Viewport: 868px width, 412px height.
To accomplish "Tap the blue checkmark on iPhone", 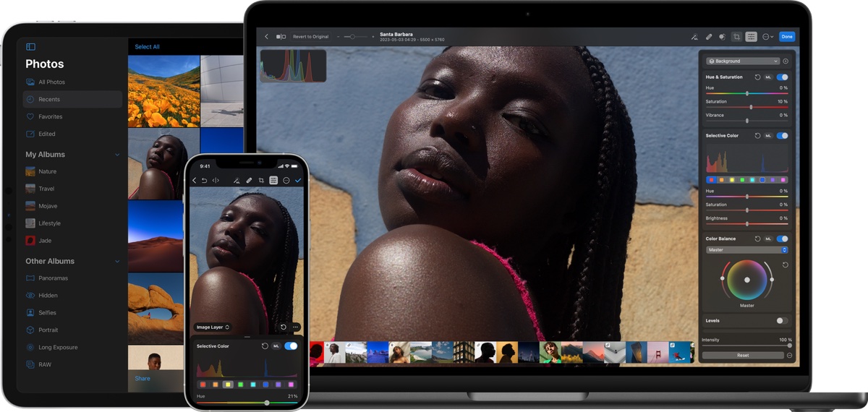I will 298,181.
